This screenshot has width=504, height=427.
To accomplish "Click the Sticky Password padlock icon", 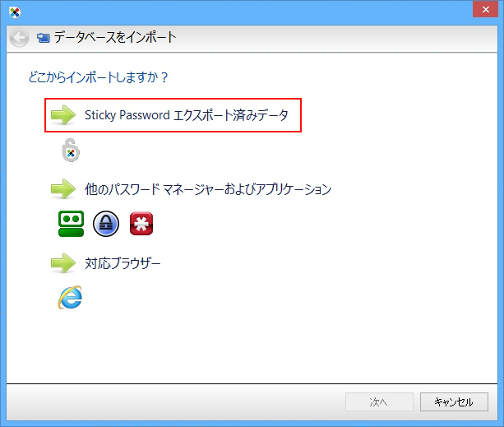I will click(x=71, y=151).
